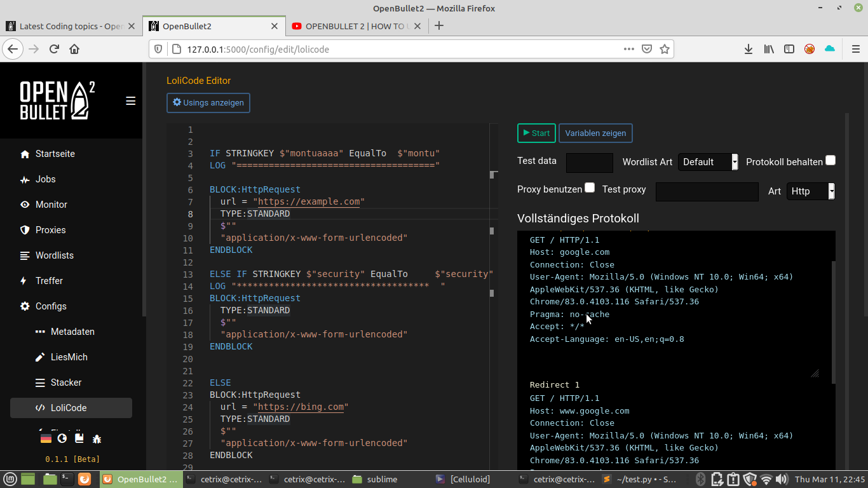
Task: Open proxy Art Http dropdown
Action: [x=810, y=191]
